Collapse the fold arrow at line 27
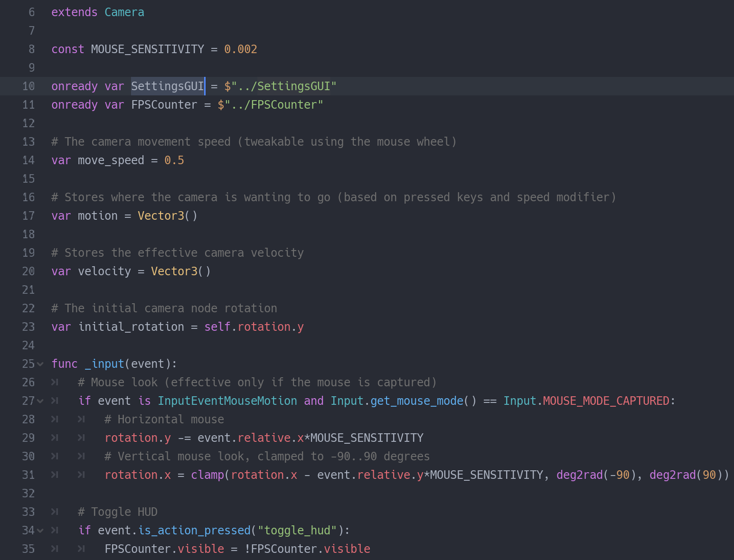This screenshot has width=734, height=560. tap(40, 401)
